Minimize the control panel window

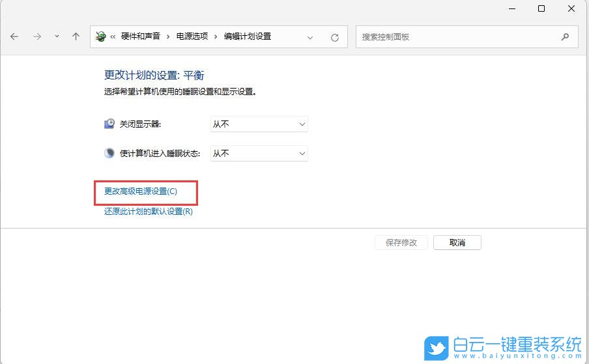512,8
